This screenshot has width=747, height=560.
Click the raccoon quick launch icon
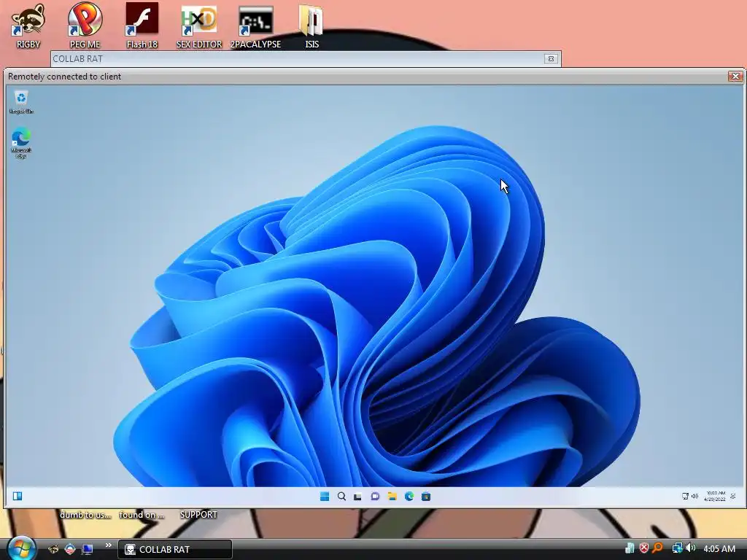pos(53,549)
